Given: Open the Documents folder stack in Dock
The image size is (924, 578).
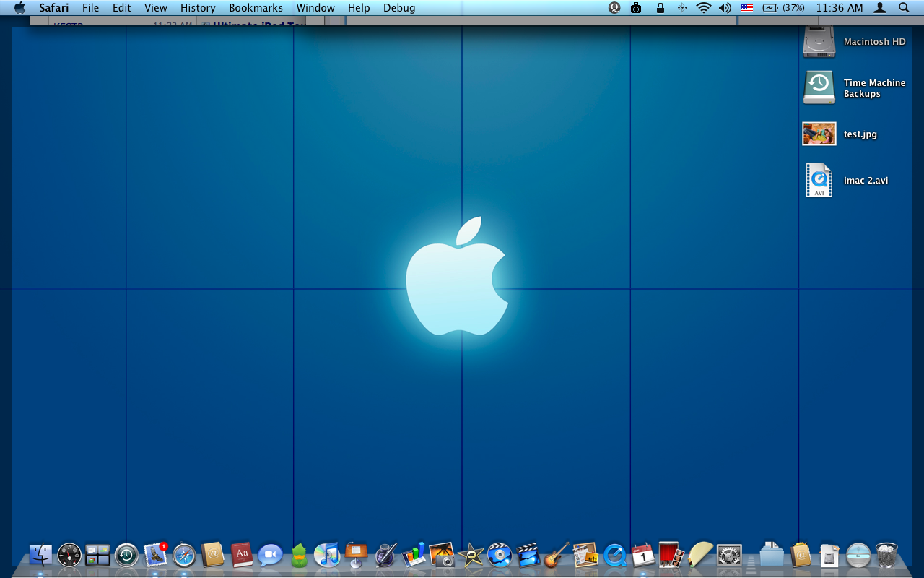Looking at the screenshot, I should point(772,555).
